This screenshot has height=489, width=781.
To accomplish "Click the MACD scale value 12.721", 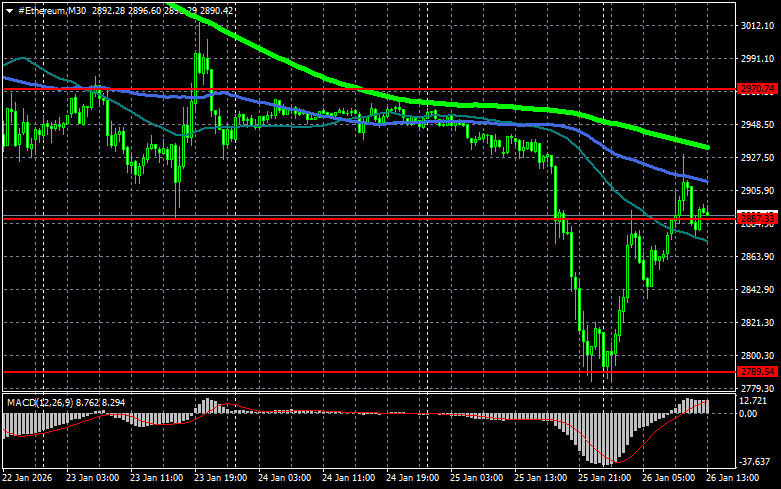I will pyautogui.click(x=753, y=401).
